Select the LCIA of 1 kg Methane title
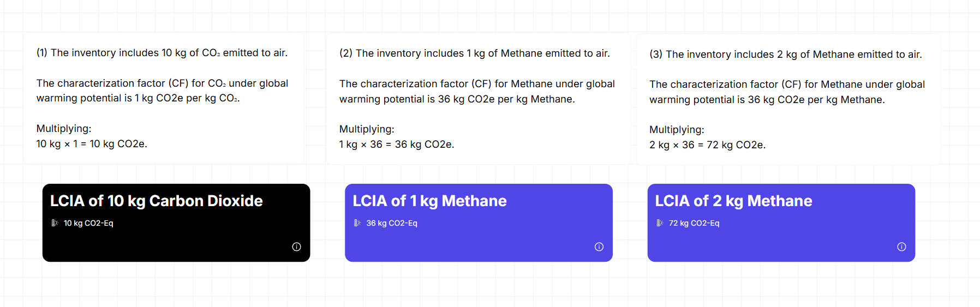The height and width of the screenshot is (307, 980). click(x=429, y=201)
